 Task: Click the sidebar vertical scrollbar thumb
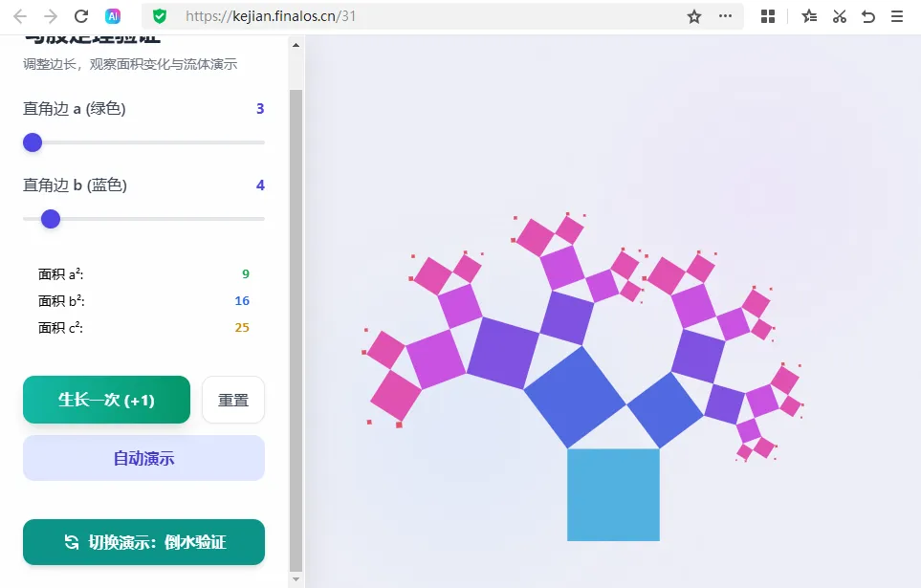click(x=296, y=331)
